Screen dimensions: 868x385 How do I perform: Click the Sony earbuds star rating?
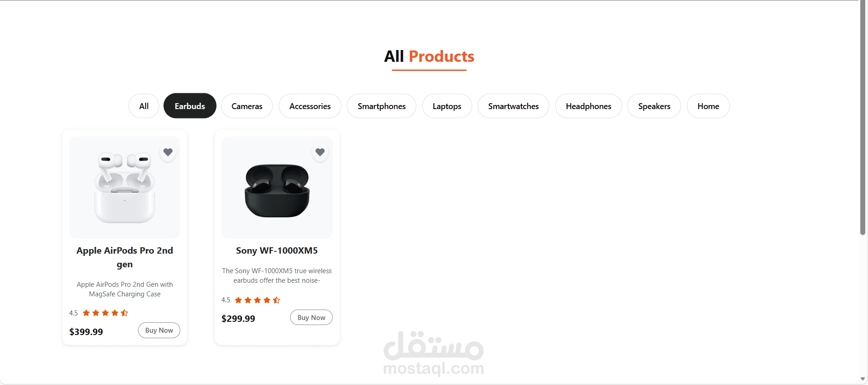coord(257,300)
